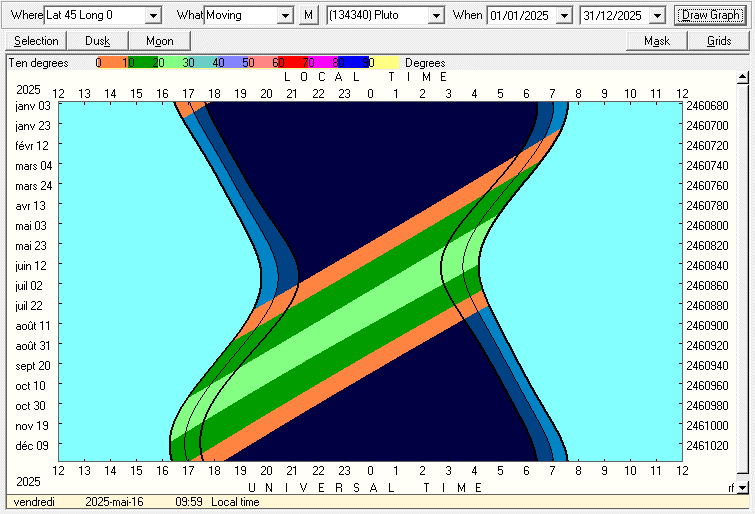Click the Mask button
This screenshot has height=514, width=755.
point(657,41)
